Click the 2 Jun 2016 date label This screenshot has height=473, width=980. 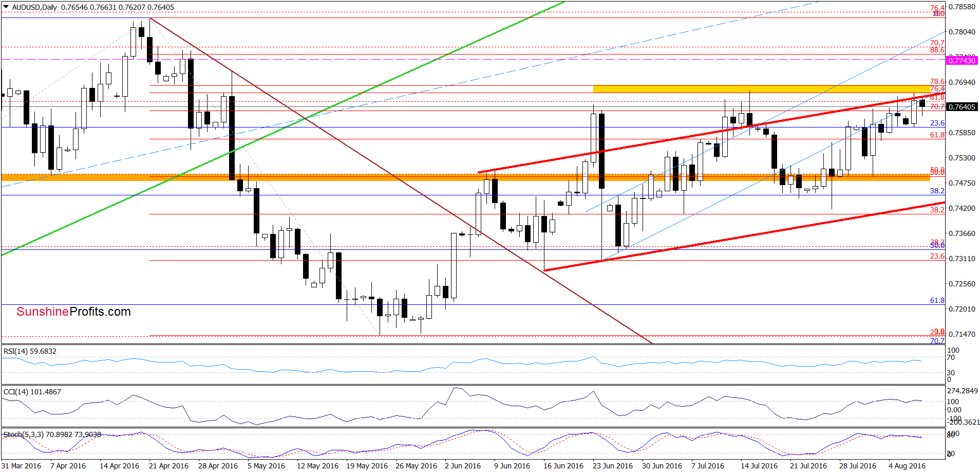pyautogui.click(x=463, y=466)
